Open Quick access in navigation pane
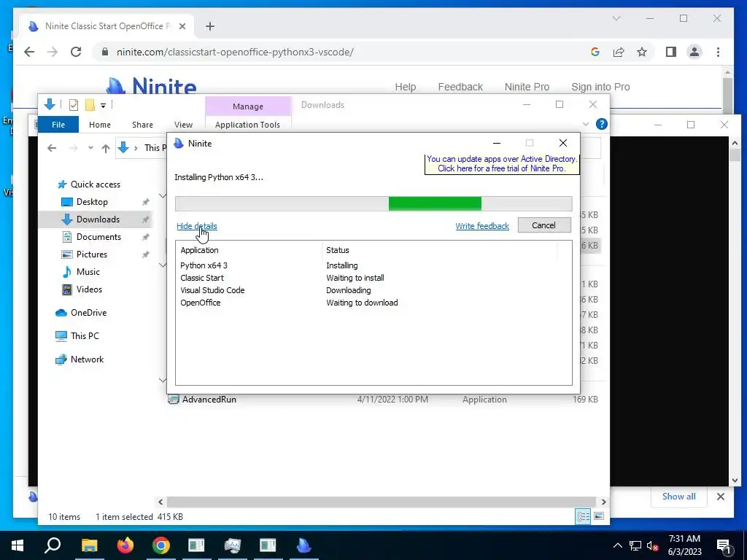Screen dimensions: 747x560 coord(95,184)
